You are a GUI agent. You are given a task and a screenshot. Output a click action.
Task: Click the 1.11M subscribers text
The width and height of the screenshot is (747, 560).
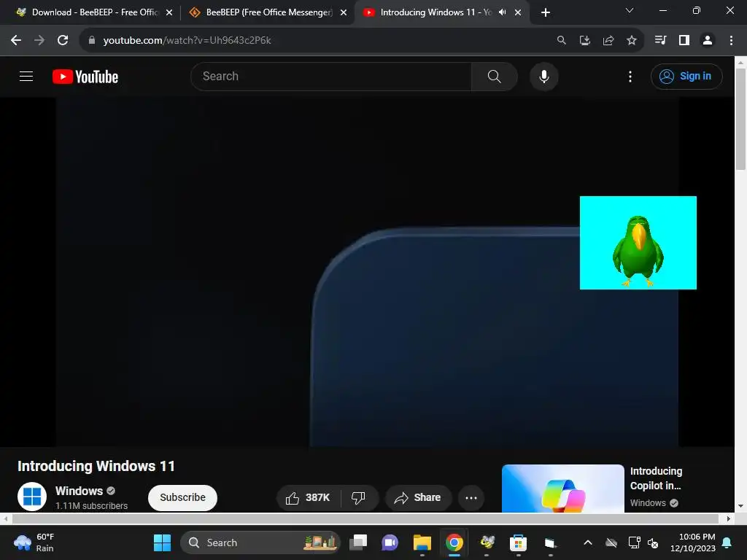click(91, 506)
